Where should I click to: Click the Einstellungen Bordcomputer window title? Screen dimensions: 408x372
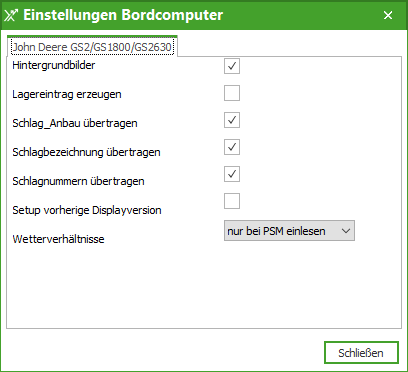(x=123, y=15)
